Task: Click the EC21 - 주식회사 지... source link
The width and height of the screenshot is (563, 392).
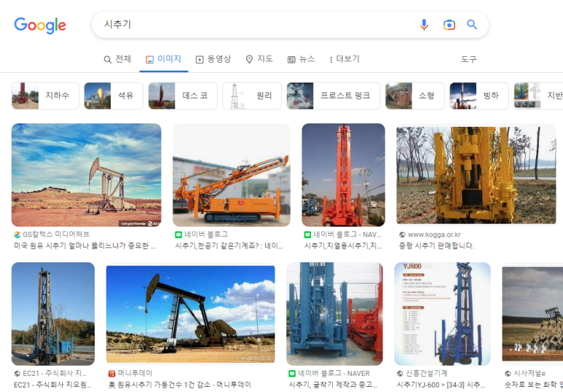Action: click(x=50, y=373)
